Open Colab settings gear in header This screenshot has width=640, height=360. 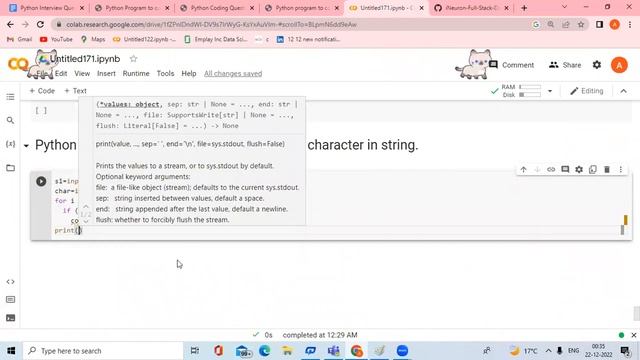(597, 65)
